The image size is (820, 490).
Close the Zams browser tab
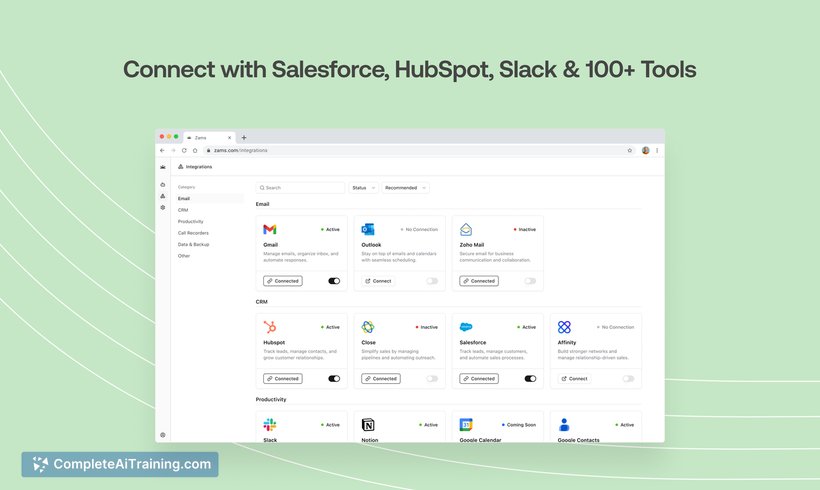pyautogui.click(x=229, y=138)
